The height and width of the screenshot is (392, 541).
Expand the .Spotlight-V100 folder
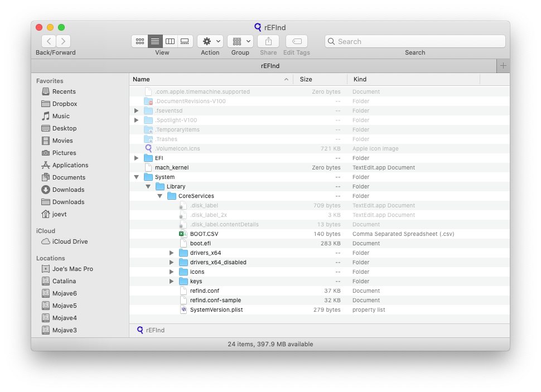tap(136, 120)
